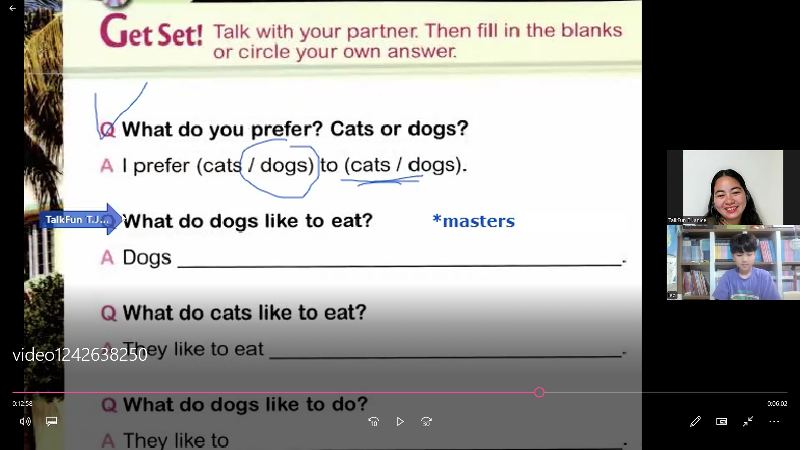Click the Get Set! heading
The image size is (800, 450).
[x=152, y=34]
